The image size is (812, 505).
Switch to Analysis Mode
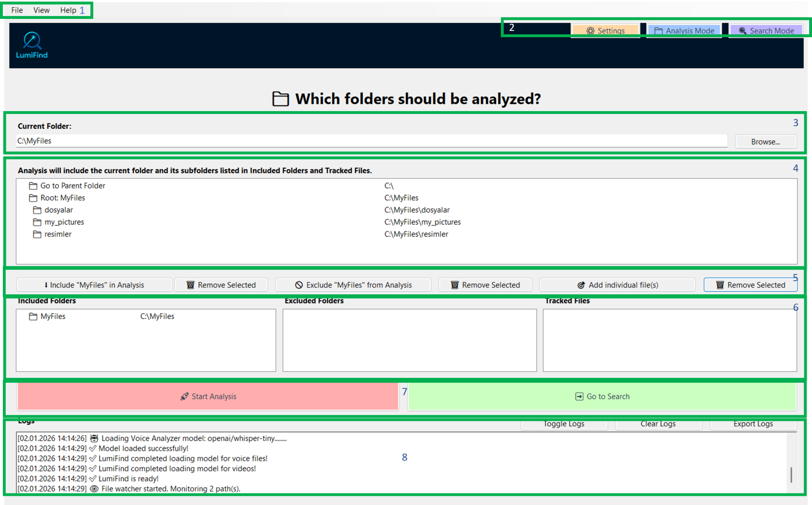684,30
